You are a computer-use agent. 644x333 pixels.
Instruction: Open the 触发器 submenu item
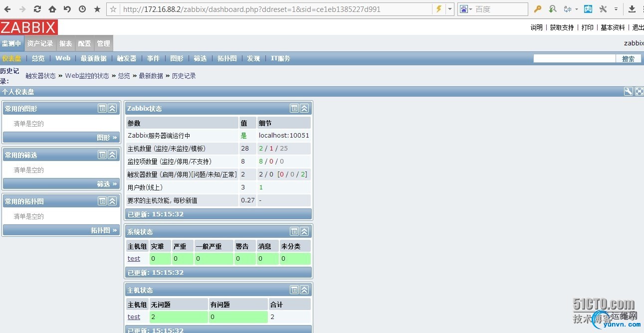tap(127, 58)
